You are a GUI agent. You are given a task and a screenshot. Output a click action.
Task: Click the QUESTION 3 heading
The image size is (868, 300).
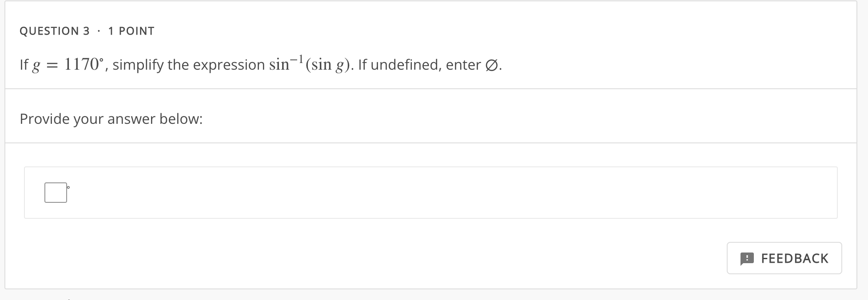[x=55, y=31]
